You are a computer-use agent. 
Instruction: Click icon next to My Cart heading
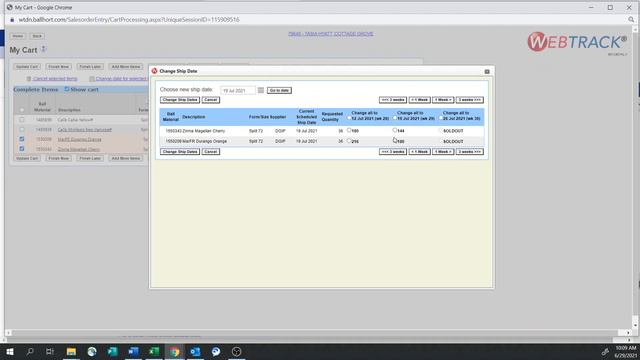click(43, 49)
